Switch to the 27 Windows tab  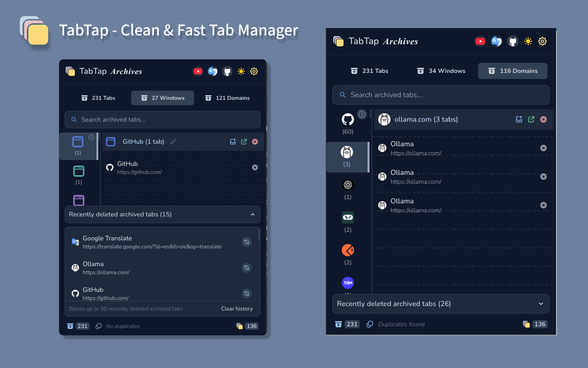(162, 98)
